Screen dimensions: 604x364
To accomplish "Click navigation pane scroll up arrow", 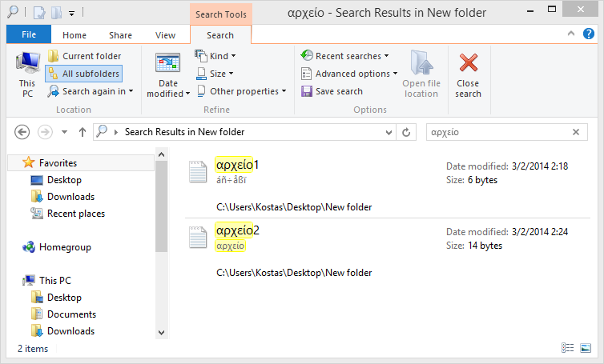I will click(161, 154).
